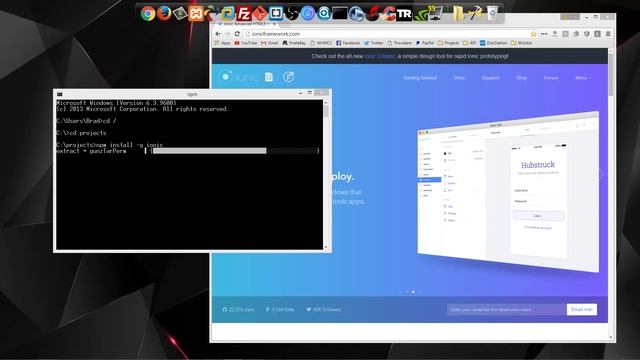
Task: Open the YouTube bookmark
Action: pyautogui.click(x=246, y=43)
